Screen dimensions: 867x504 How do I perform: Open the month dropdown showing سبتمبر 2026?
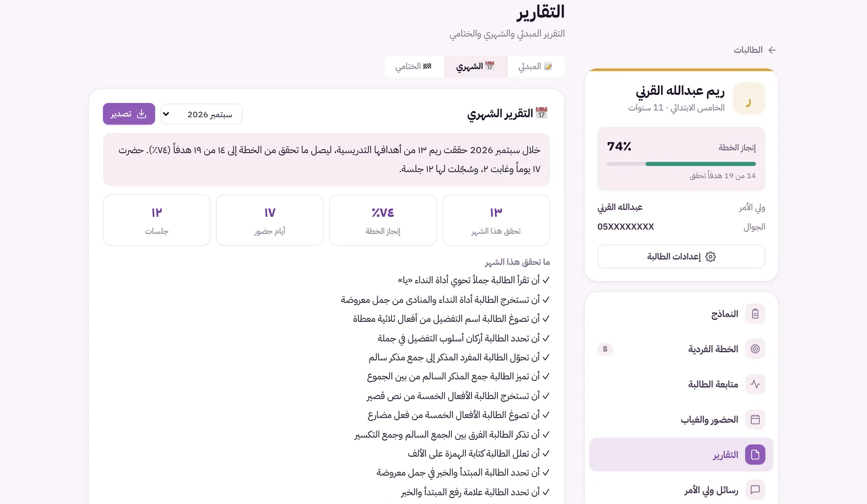coord(201,114)
